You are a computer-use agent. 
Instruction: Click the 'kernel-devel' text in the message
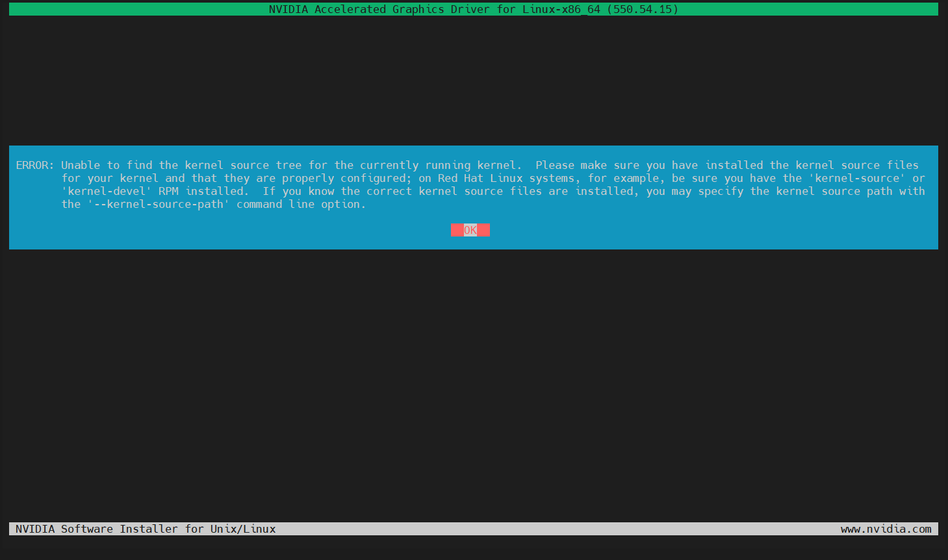tap(107, 191)
